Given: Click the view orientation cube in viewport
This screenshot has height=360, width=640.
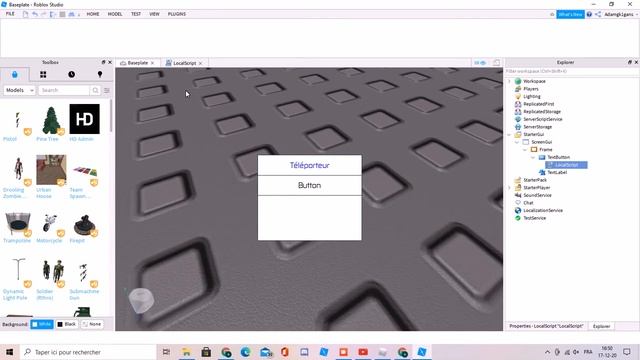Looking at the screenshot, I should 141,300.
